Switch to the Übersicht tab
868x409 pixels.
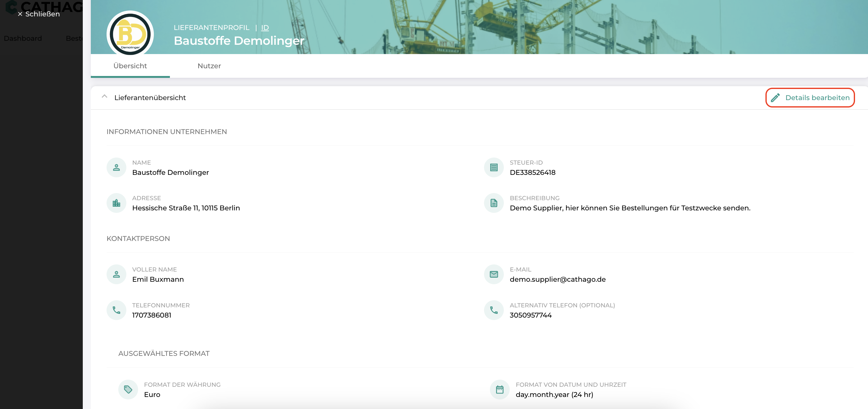[130, 66]
